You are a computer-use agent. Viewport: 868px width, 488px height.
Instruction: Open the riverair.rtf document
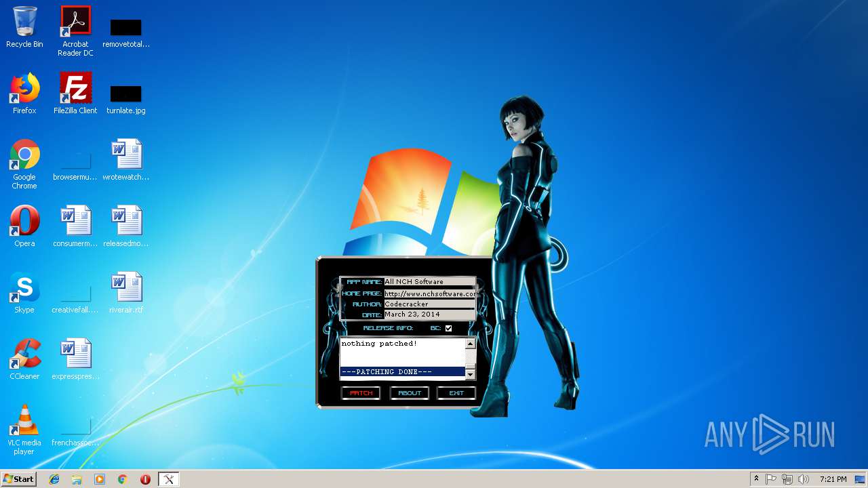pyautogui.click(x=126, y=293)
